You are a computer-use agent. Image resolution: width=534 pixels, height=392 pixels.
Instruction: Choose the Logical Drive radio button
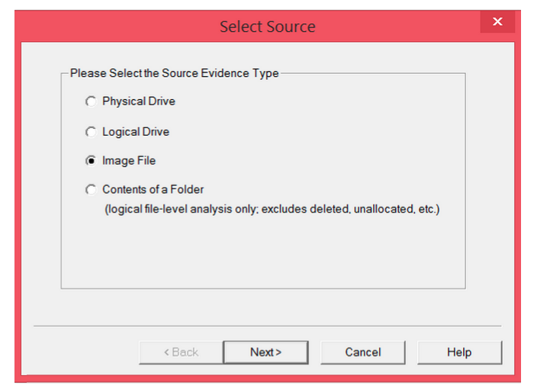coord(91,132)
